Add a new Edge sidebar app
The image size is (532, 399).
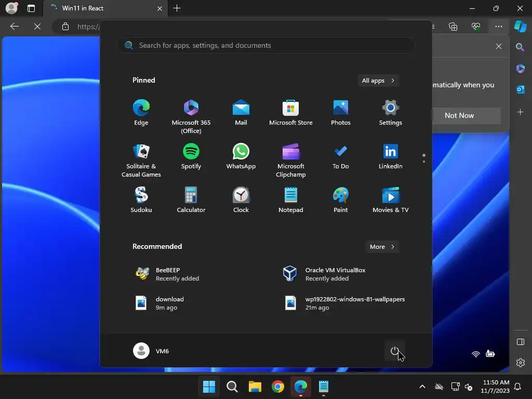pos(520,112)
